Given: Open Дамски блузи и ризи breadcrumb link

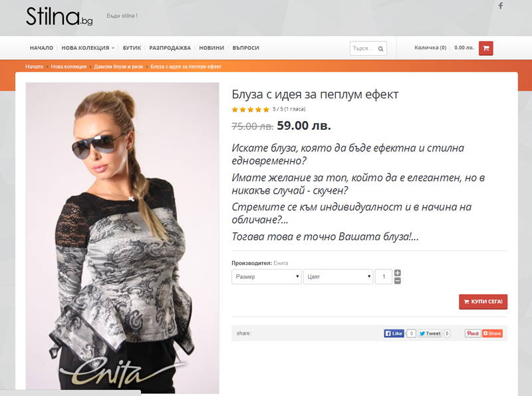Looking at the screenshot, I should pos(118,67).
